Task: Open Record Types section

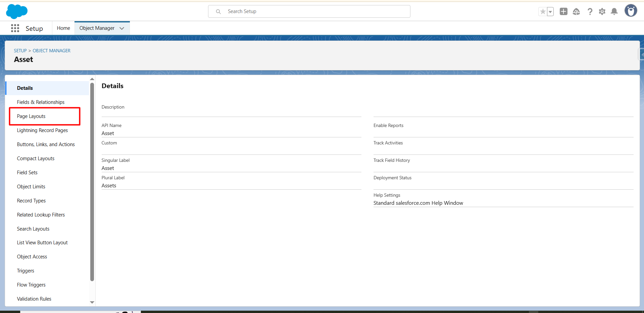Action: (x=31, y=201)
